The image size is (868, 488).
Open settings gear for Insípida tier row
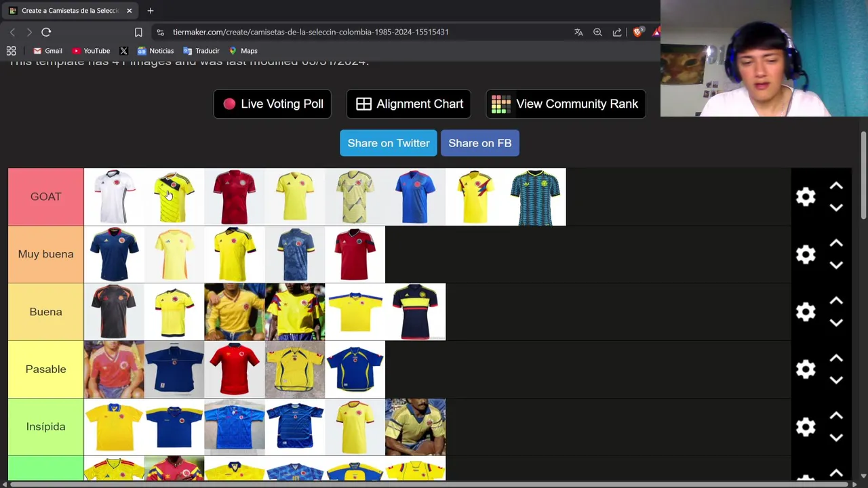806,427
